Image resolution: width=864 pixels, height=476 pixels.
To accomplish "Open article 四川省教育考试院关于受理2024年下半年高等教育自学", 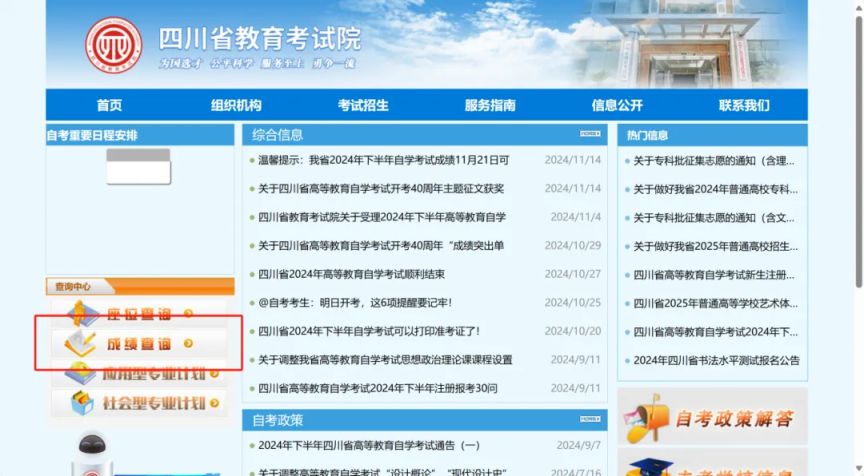I will (382, 218).
